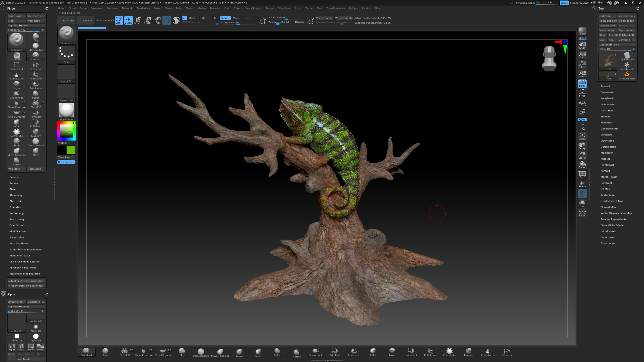Open the Dokument menu
Viewport: 644px width, 362px height.
[x=96, y=8]
